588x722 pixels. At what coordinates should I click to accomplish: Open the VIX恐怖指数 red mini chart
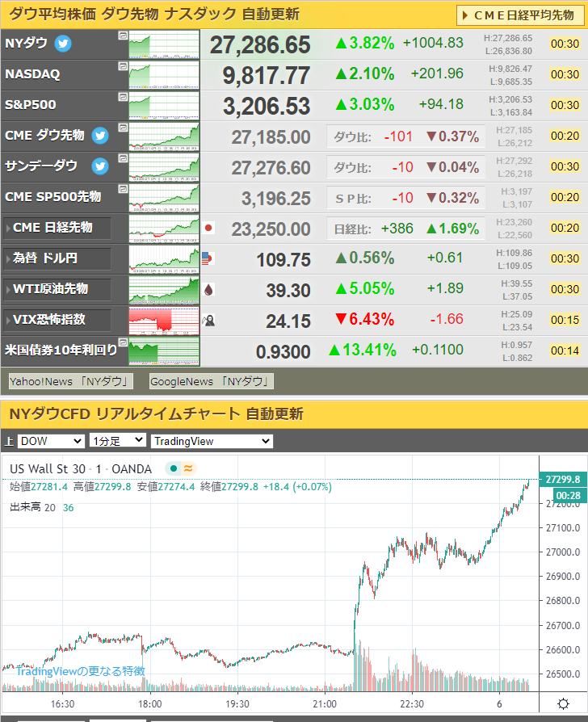164,321
